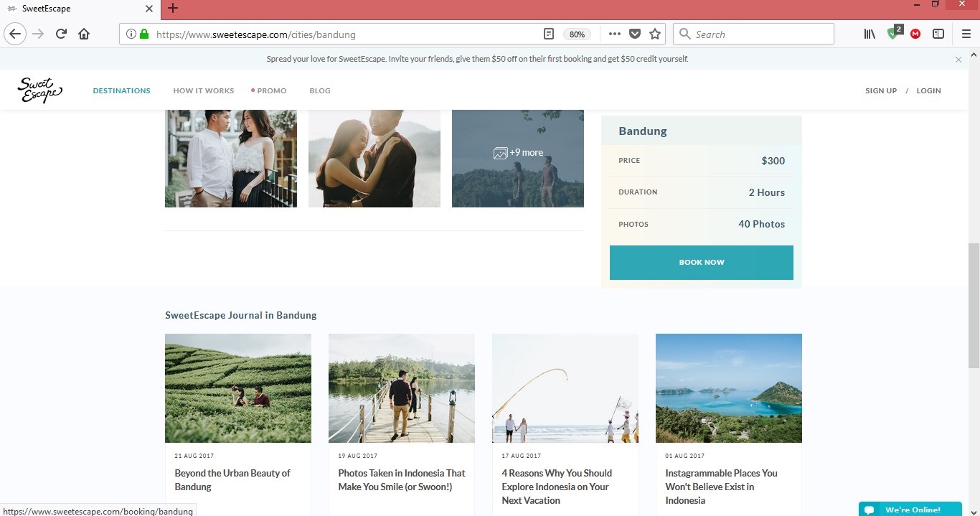Image resolution: width=980 pixels, height=516 pixels.
Task: Open the Firefox hamburger menu
Action: (x=966, y=34)
